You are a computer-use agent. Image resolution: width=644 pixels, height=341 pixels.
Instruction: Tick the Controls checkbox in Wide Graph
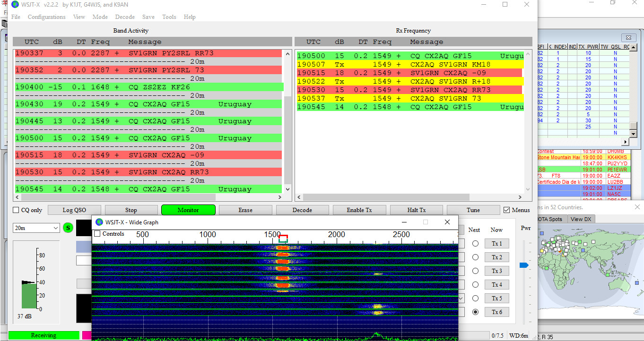(x=97, y=234)
